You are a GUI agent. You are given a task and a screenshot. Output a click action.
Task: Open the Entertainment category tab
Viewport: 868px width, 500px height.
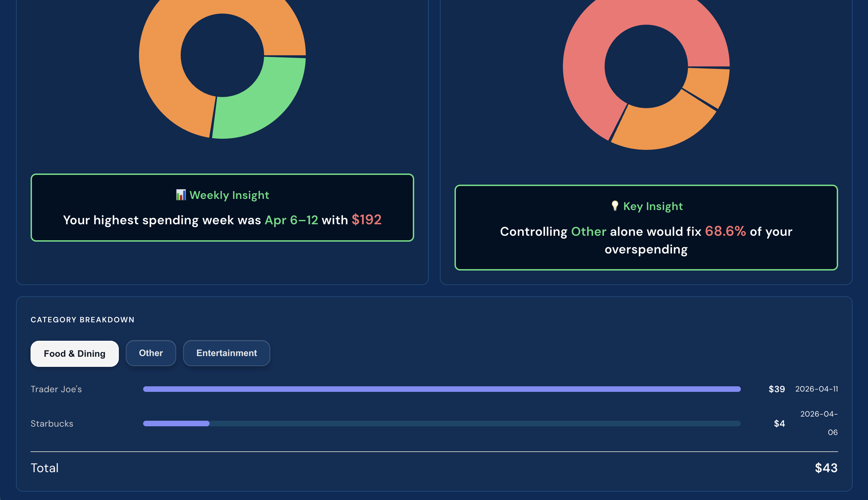[227, 353]
